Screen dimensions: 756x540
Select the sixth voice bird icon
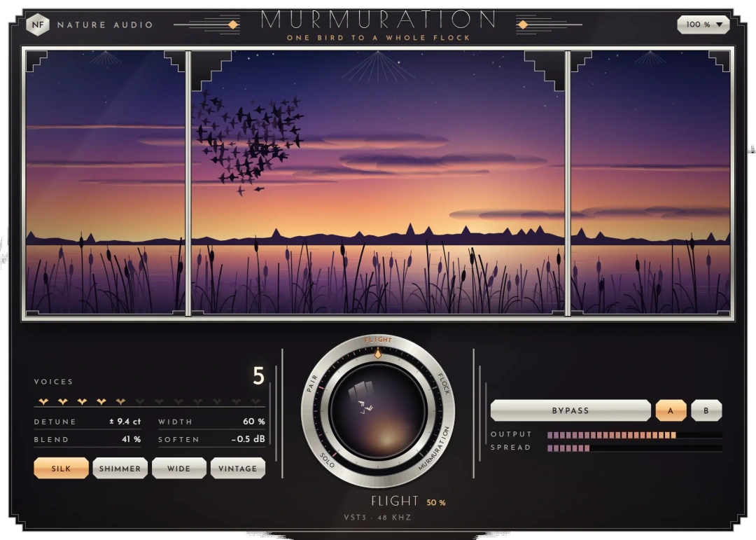(140, 401)
